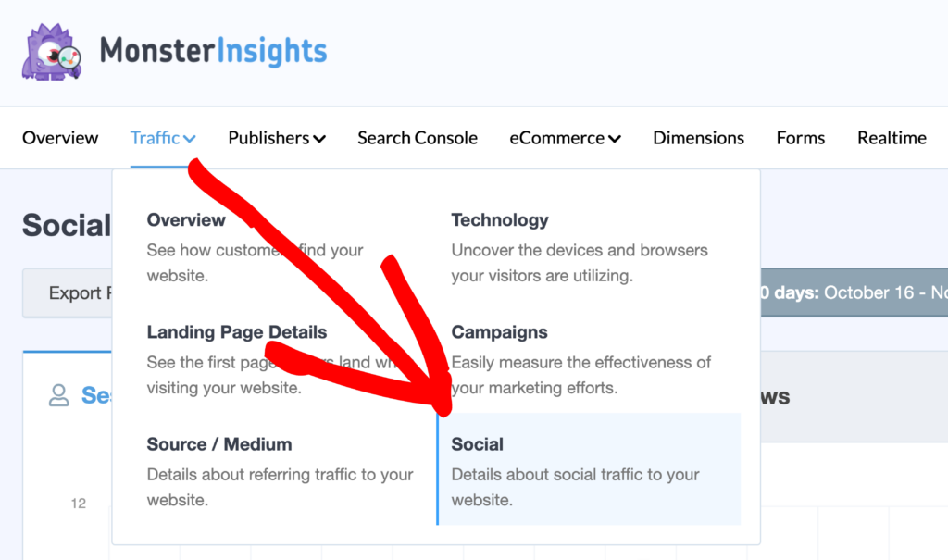Expand the eCommerce dropdown chevron
This screenshot has width=948, height=560.
(x=615, y=140)
